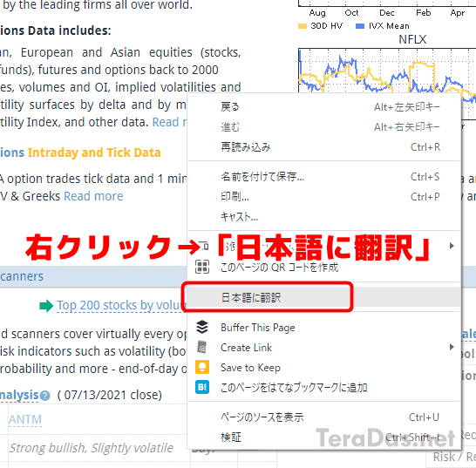
Task: Open the Top 200 stocks by volume link
Action: pyautogui.click(x=122, y=305)
